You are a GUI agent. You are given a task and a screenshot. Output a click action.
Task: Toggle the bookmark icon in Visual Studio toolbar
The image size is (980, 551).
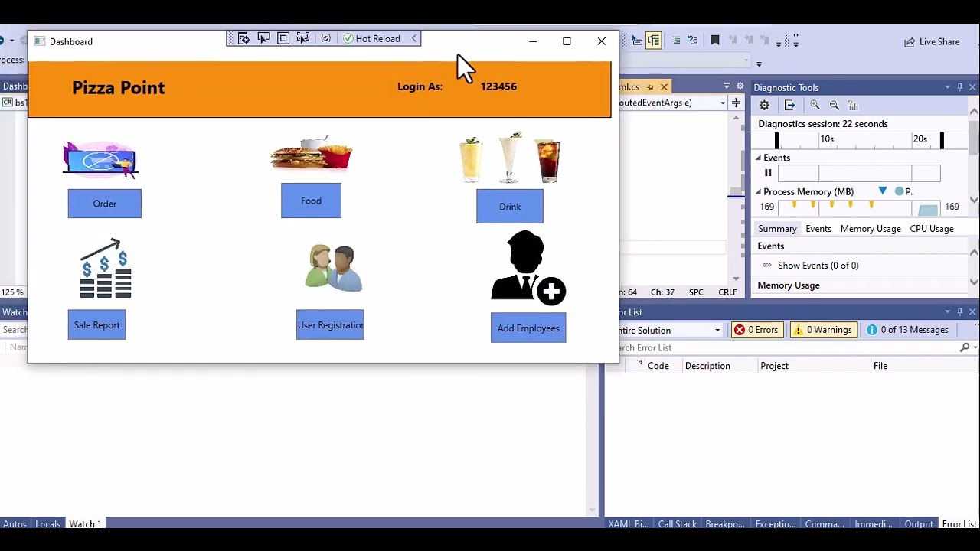[715, 41]
